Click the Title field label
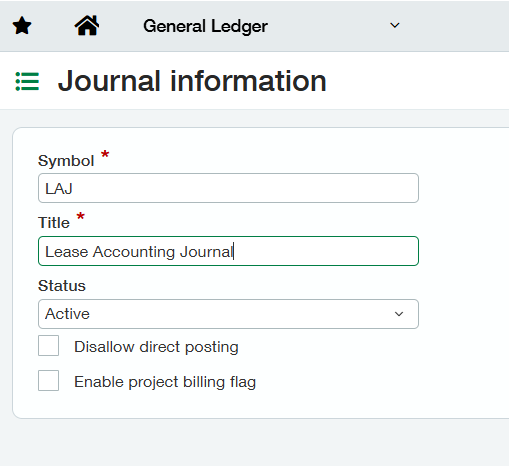The height and width of the screenshot is (466, 509). 54,223
